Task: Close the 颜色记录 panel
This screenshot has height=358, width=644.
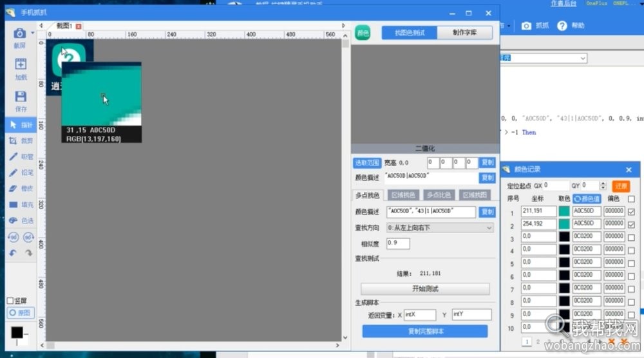Action: coord(629,169)
